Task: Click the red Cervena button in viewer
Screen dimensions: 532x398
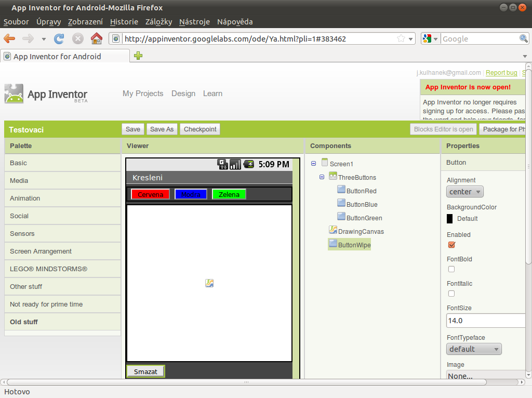Action: (x=150, y=194)
